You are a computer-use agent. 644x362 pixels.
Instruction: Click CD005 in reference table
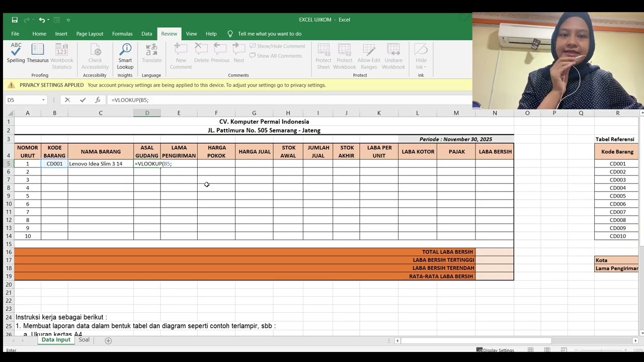[617, 196]
